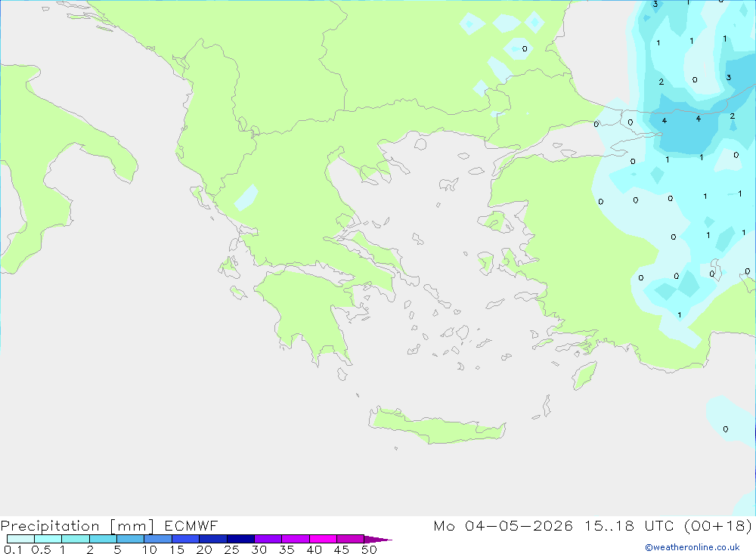Click the island of Rhodes on map
This screenshot has width=756, height=554.
point(584,376)
